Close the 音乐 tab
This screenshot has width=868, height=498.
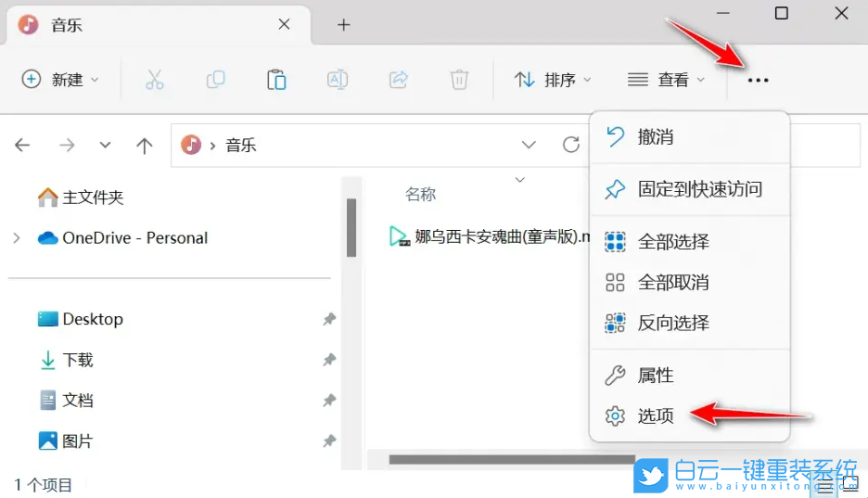tap(284, 24)
